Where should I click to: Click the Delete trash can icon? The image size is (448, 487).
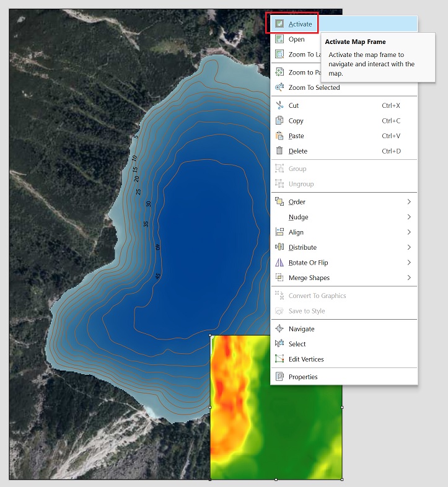point(279,151)
